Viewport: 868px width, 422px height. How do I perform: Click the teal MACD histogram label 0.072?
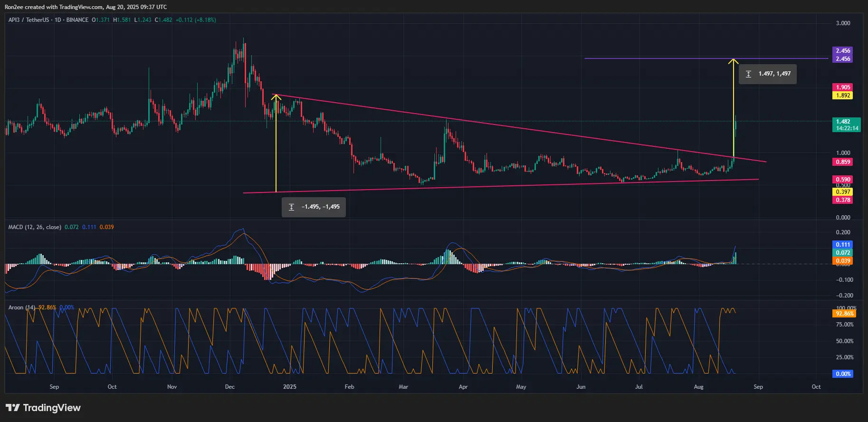click(x=843, y=253)
